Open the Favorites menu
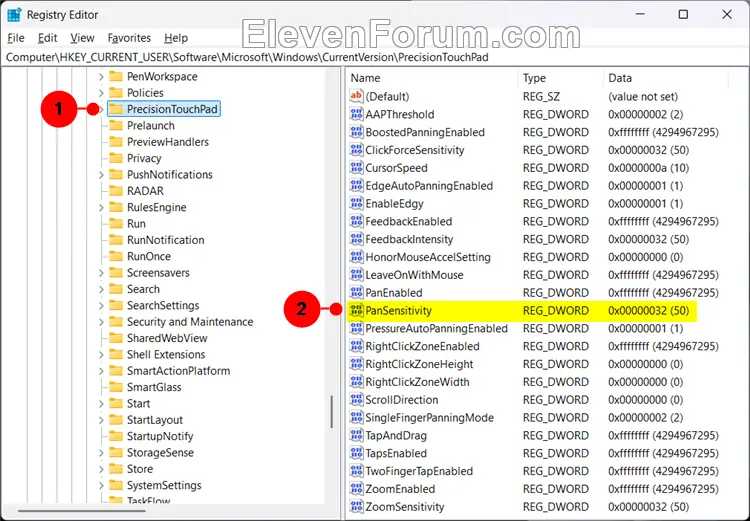Screen dimensions: 750x521 tap(129, 38)
